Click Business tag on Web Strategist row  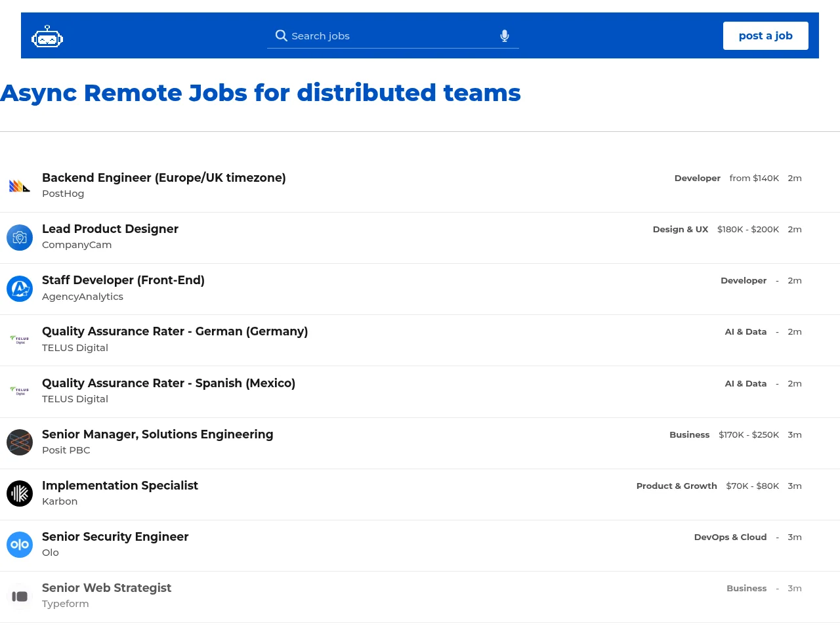coord(747,588)
